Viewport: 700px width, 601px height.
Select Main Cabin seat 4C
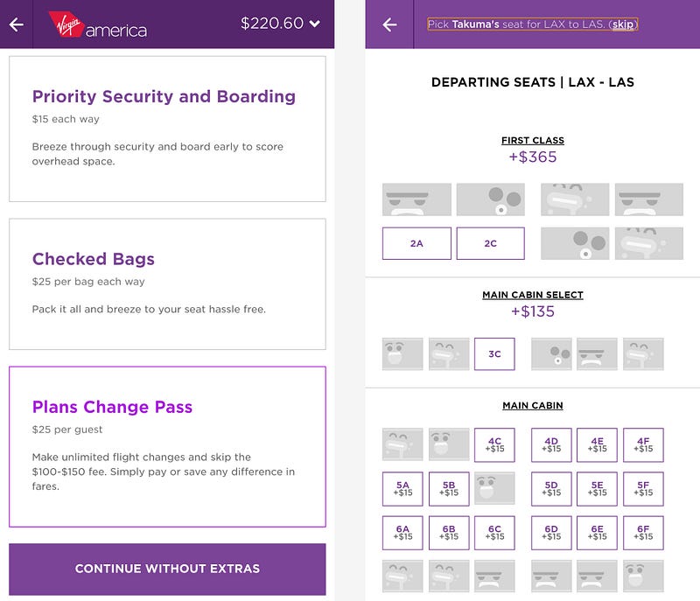[x=494, y=445]
